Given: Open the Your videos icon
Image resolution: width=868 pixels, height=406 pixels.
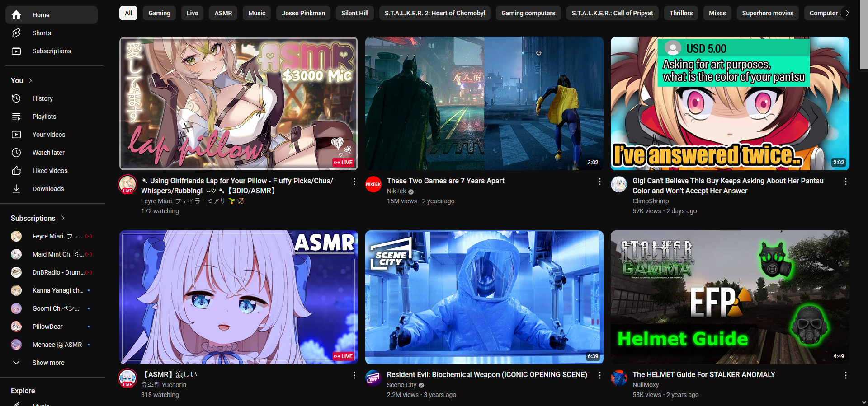Looking at the screenshot, I should pyautogui.click(x=16, y=135).
